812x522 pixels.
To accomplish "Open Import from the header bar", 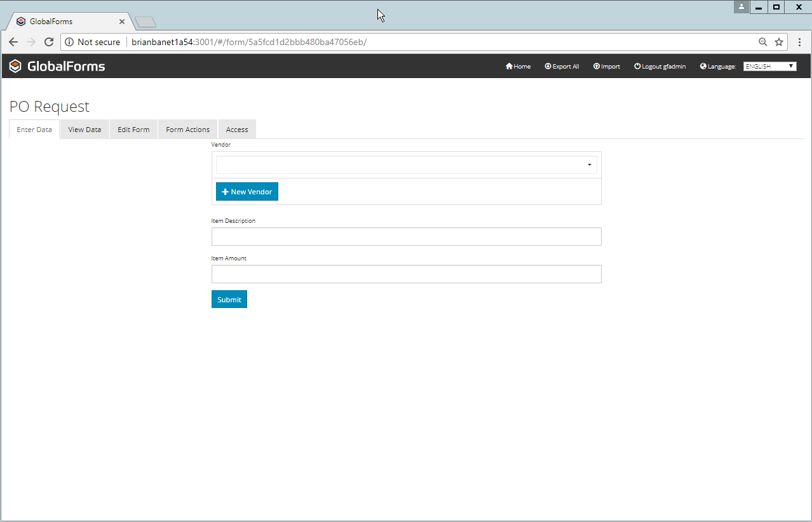I will (x=606, y=67).
